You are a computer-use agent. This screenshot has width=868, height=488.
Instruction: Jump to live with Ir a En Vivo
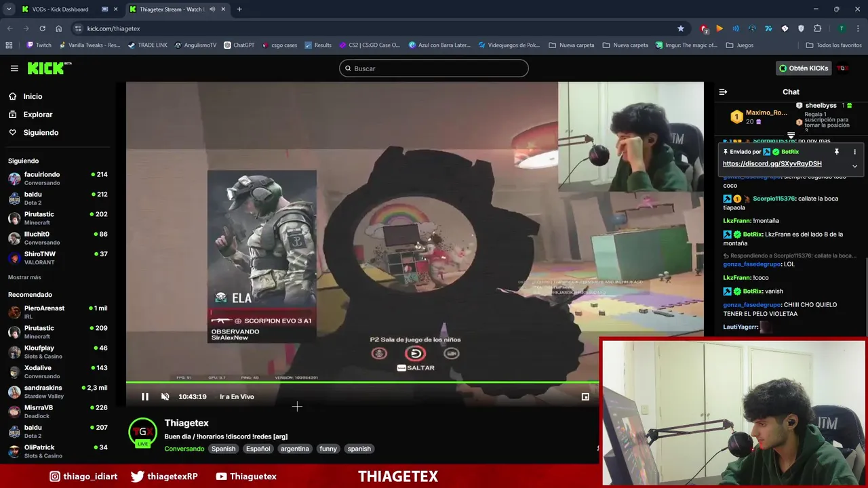coord(237,396)
